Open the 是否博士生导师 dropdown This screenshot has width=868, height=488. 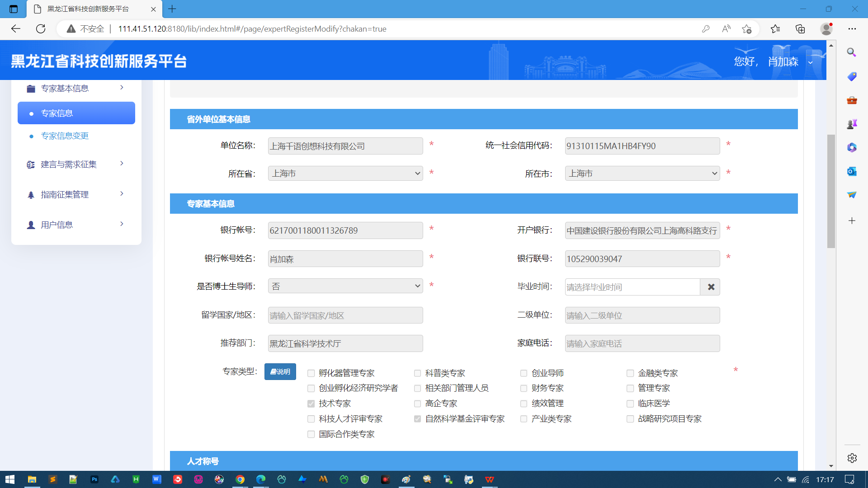[345, 286]
